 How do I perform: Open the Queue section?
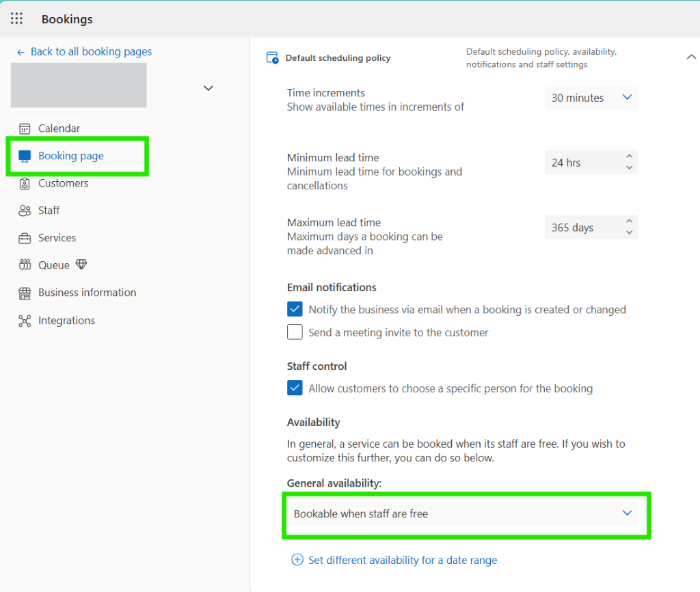coord(53,265)
